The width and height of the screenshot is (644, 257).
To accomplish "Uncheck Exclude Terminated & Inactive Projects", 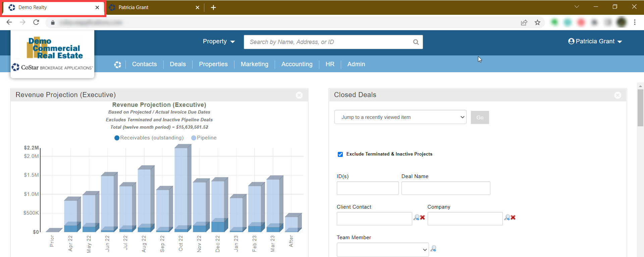I will coord(340,154).
